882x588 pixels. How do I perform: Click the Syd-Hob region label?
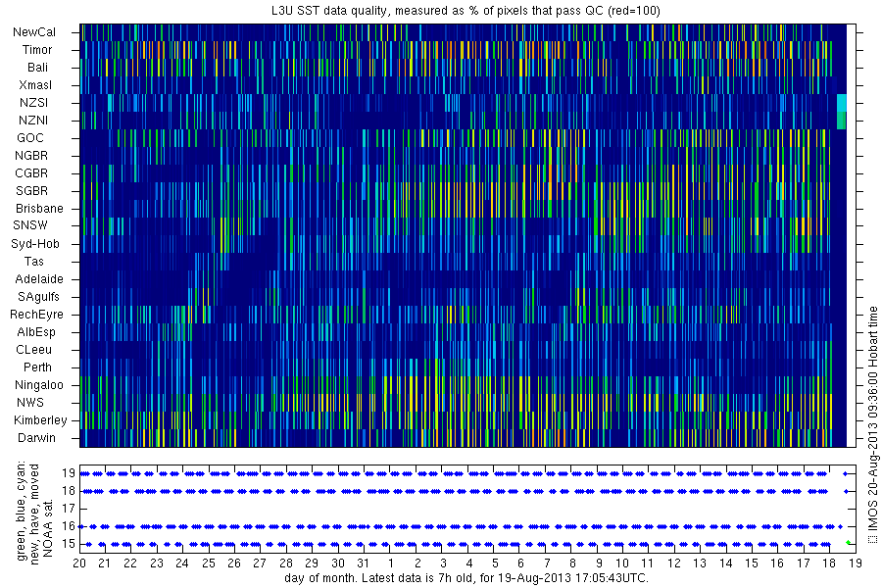tap(35, 244)
